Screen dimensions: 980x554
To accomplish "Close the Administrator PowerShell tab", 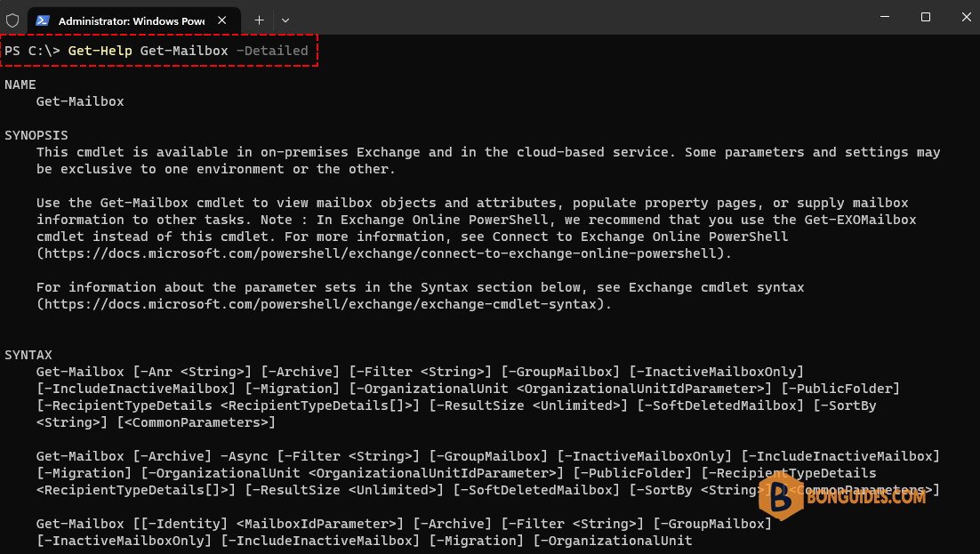I will coord(221,20).
